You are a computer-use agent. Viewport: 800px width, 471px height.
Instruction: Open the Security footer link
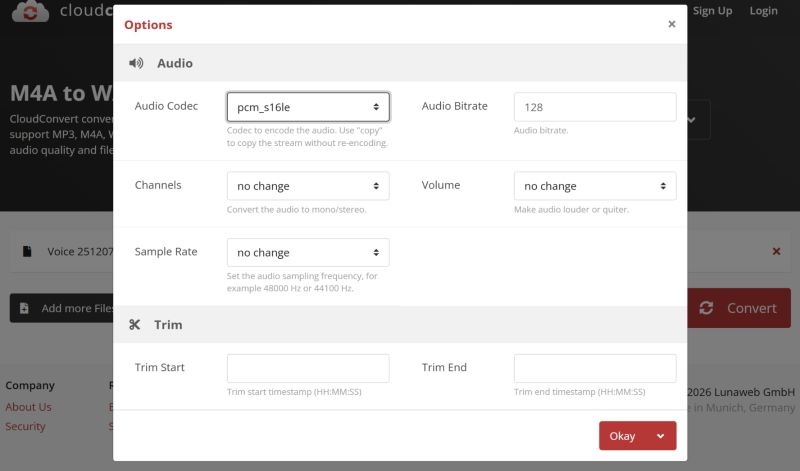pos(26,426)
